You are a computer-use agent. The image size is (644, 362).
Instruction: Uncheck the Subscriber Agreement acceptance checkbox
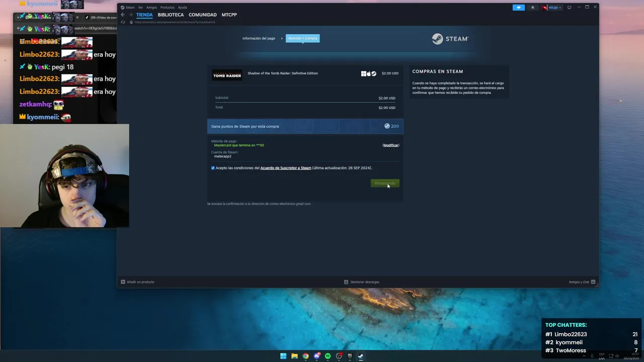click(x=213, y=168)
